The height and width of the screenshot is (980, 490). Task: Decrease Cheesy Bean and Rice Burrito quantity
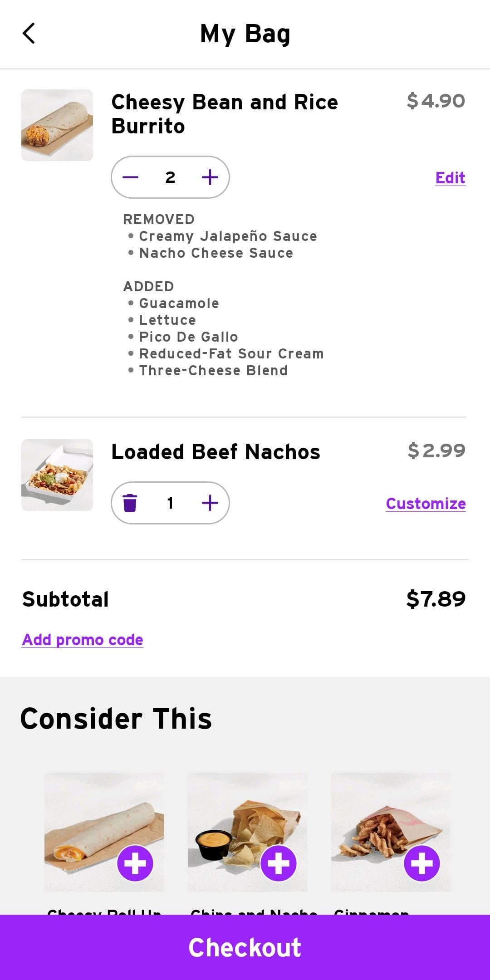click(130, 177)
